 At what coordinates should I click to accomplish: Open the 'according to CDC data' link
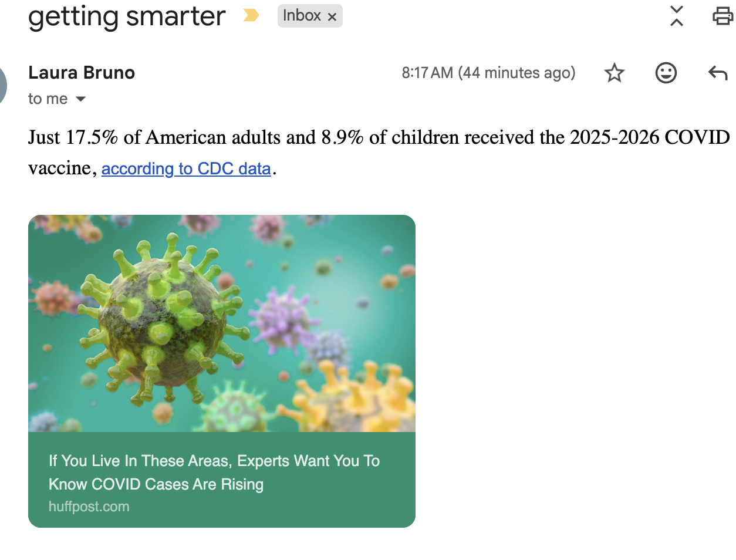pyautogui.click(x=186, y=168)
